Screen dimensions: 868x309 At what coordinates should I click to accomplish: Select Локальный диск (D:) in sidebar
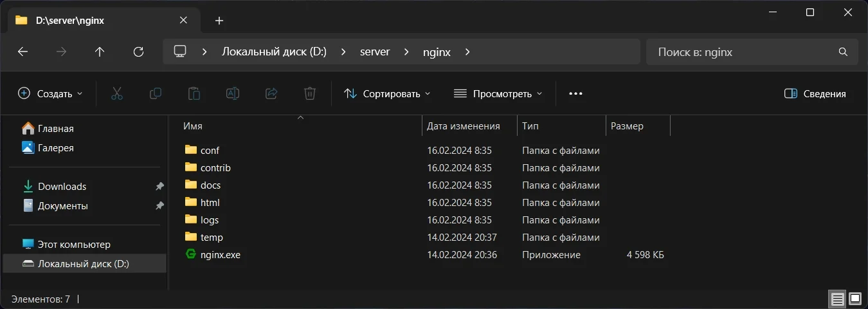[x=84, y=263]
